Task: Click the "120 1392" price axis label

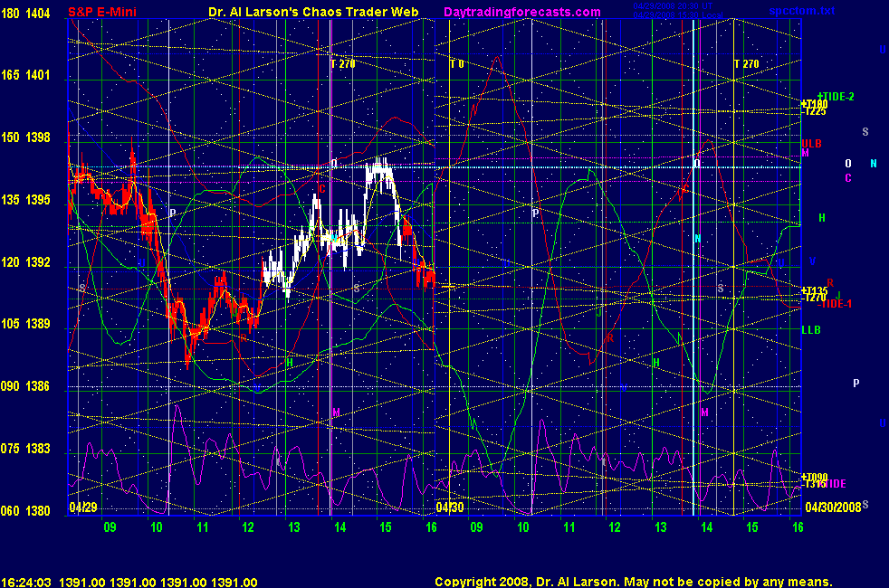Action: 25,262
